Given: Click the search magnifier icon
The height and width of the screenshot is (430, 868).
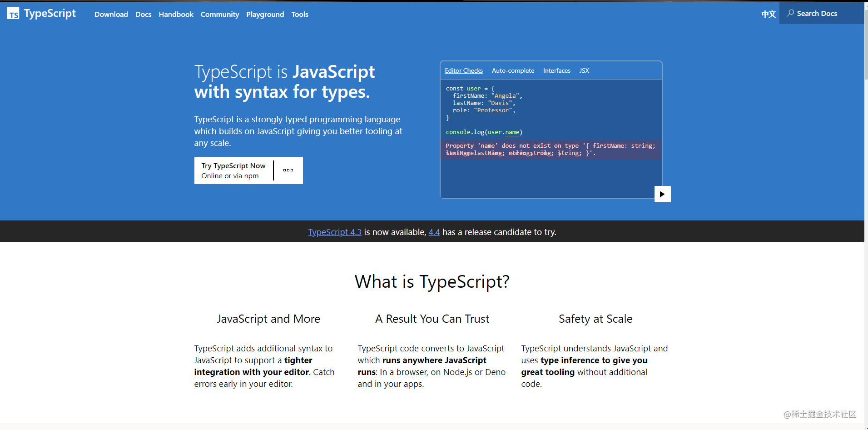Looking at the screenshot, I should coord(790,13).
